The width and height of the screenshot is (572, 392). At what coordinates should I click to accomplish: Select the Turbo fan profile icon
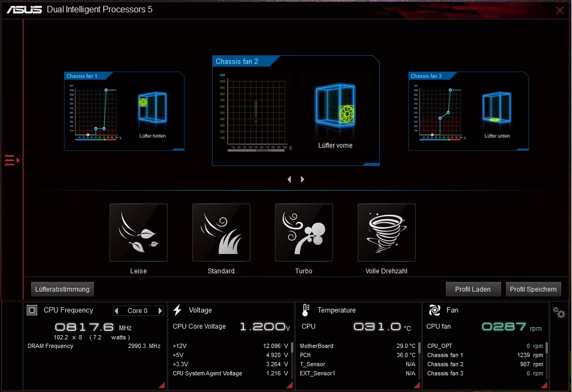[x=304, y=233]
